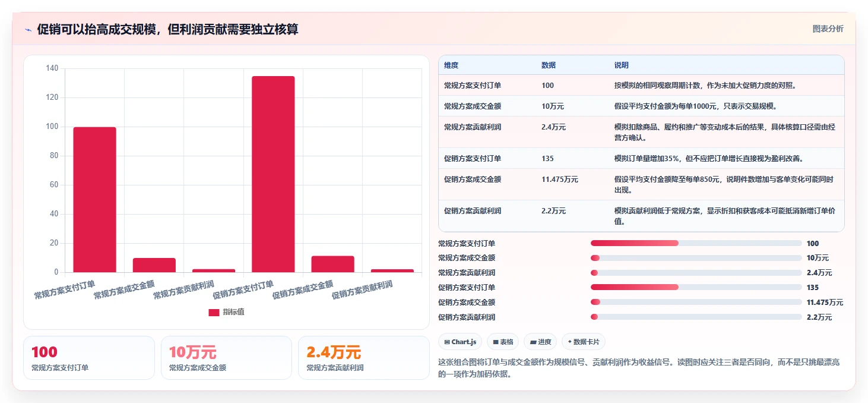Viewport: 868px width, 403px height.
Task: Click the 数据 column header
Action: coord(549,65)
